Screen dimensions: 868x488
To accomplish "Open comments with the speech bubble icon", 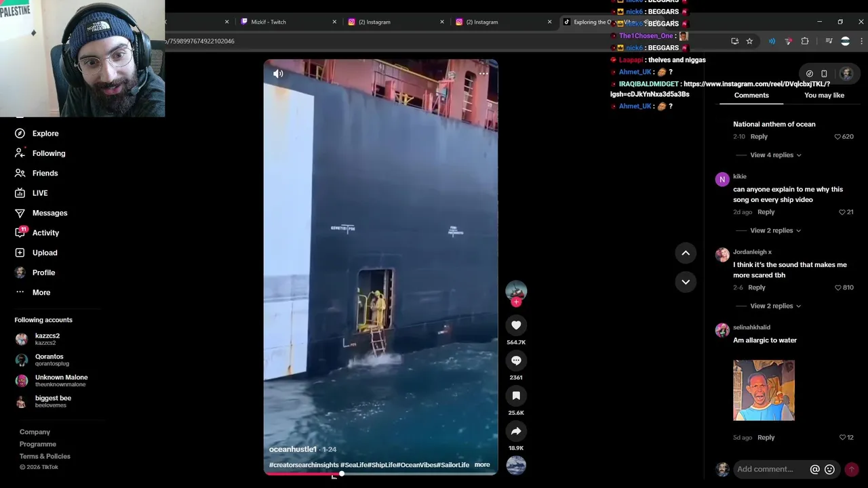I will [516, 361].
